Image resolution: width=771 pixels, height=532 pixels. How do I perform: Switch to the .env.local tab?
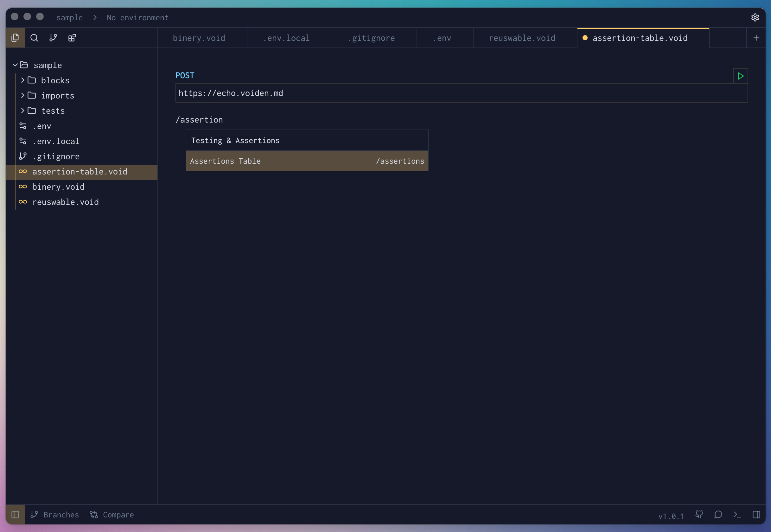tap(286, 38)
